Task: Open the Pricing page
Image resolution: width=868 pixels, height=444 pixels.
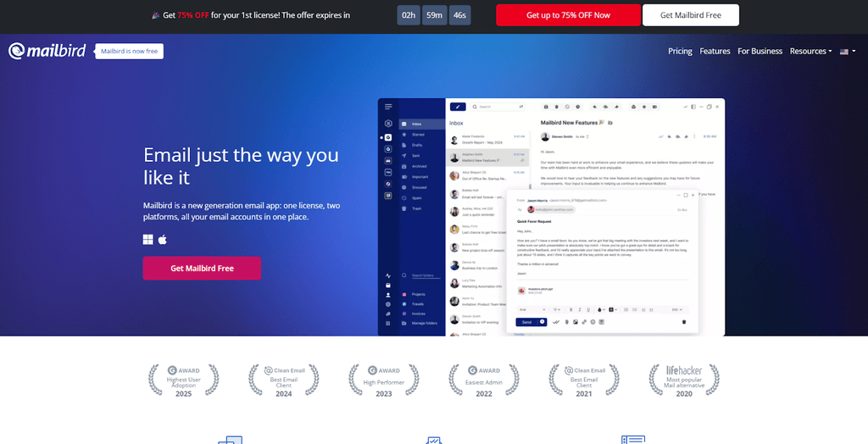Action: tap(680, 51)
